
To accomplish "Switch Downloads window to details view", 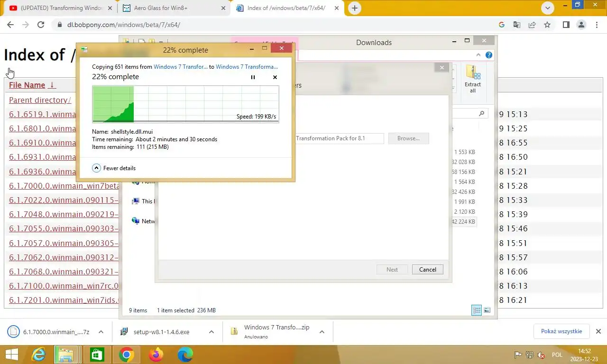I will (477, 310).
